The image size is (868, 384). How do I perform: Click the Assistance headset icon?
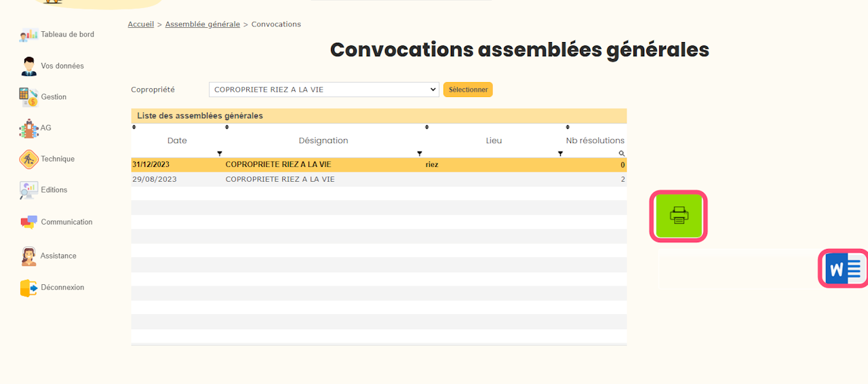28,256
